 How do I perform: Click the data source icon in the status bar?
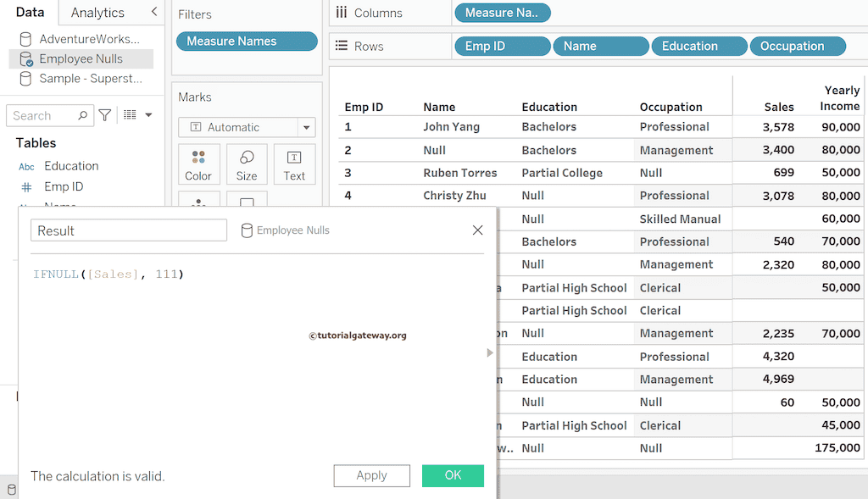11,490
